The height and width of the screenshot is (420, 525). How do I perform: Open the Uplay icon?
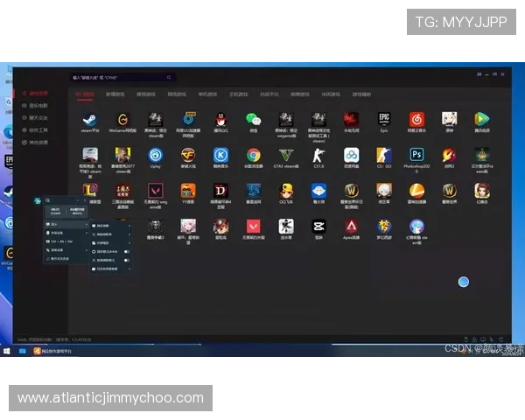[155, 155]
